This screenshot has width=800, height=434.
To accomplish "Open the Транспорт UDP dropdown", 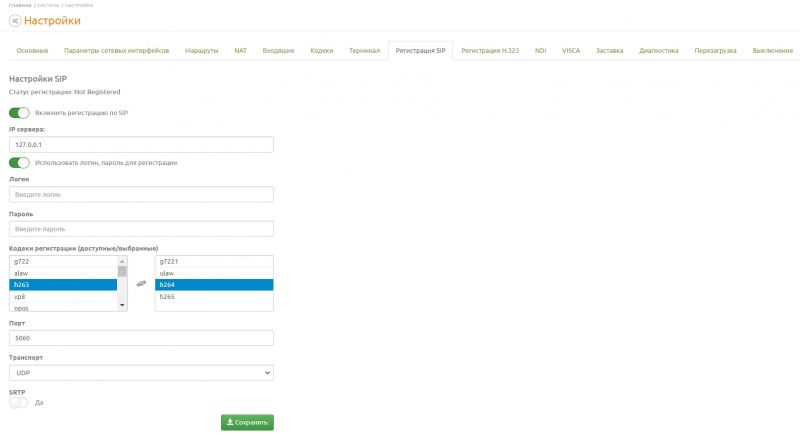I will (x=141, y=373).
